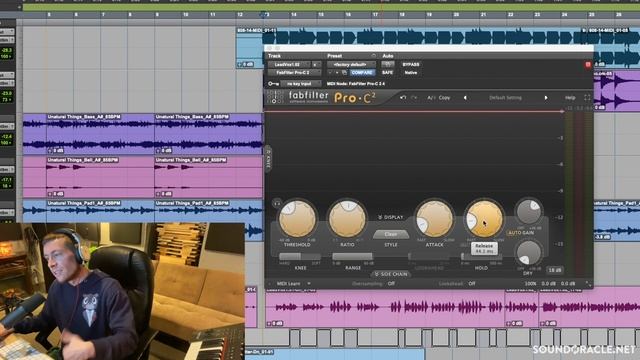Click the MIDI Learn button

pyautogui.click(x=289, y=284)
